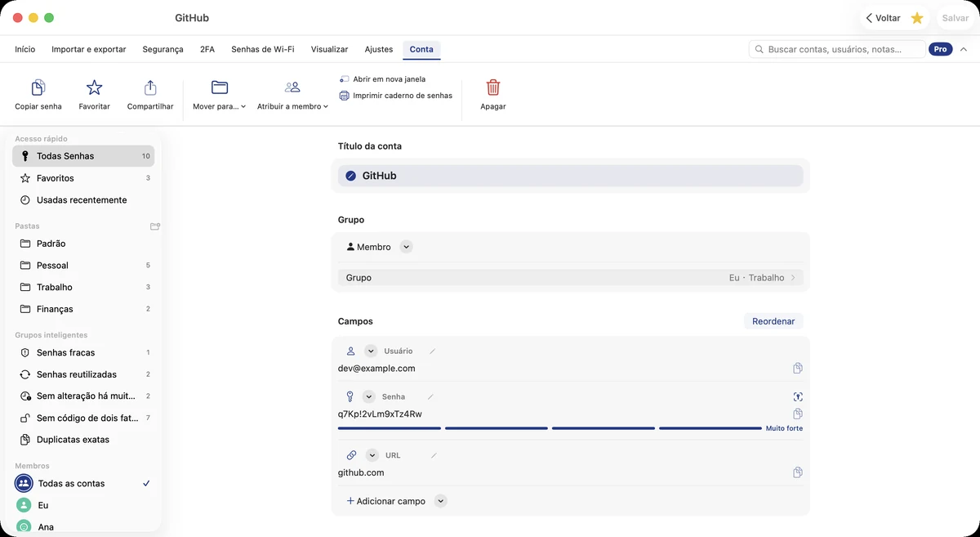Click the Voltar back button
This screenshot has height=537, width=980.
coord(883,18)
